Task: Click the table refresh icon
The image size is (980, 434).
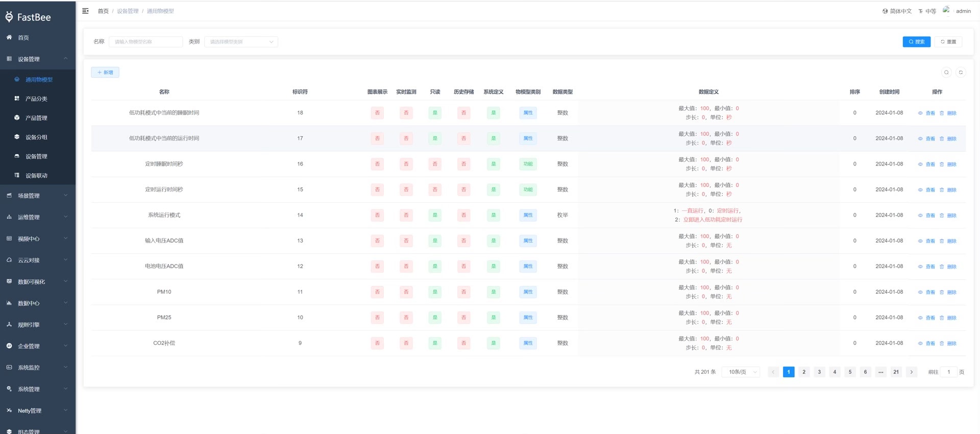Action: point(961,73)
